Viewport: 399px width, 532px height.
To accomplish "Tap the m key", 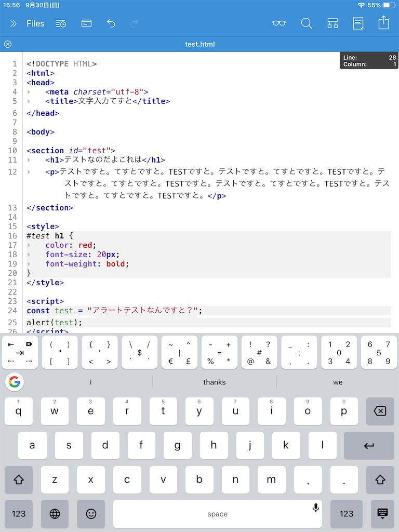I will tap(271, 480).
